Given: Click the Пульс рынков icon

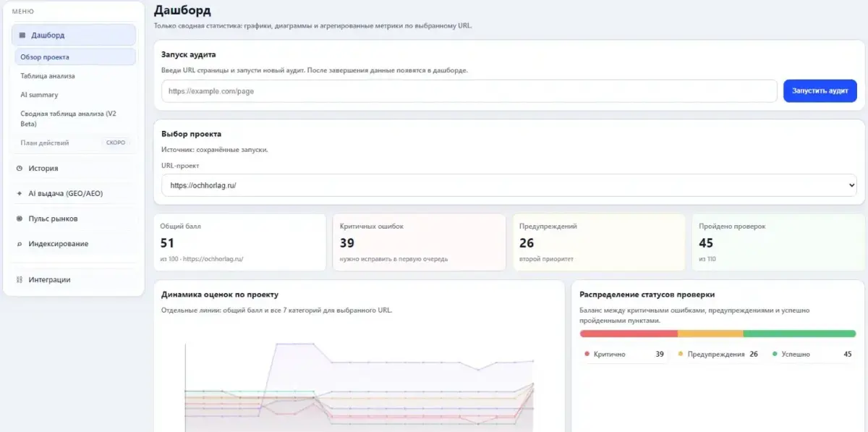Looking at the screenshot, I should coord(20,219).
